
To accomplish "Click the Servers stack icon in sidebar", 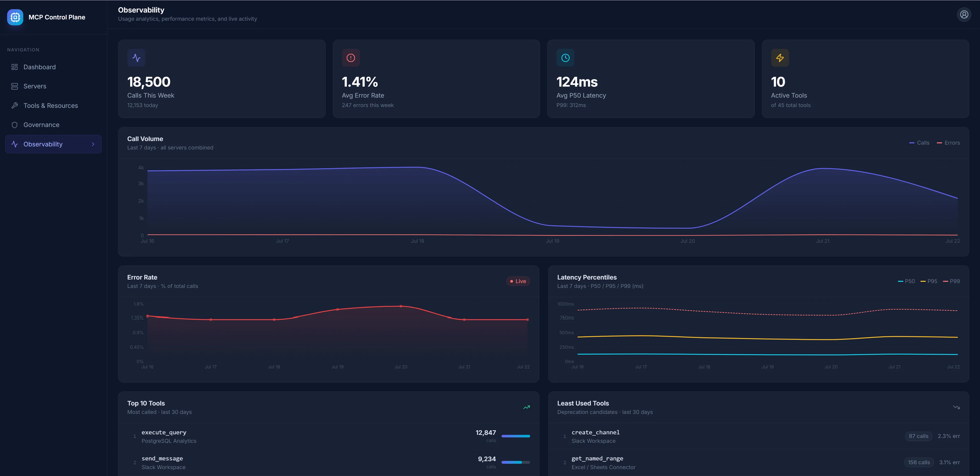I will (15, 86).
